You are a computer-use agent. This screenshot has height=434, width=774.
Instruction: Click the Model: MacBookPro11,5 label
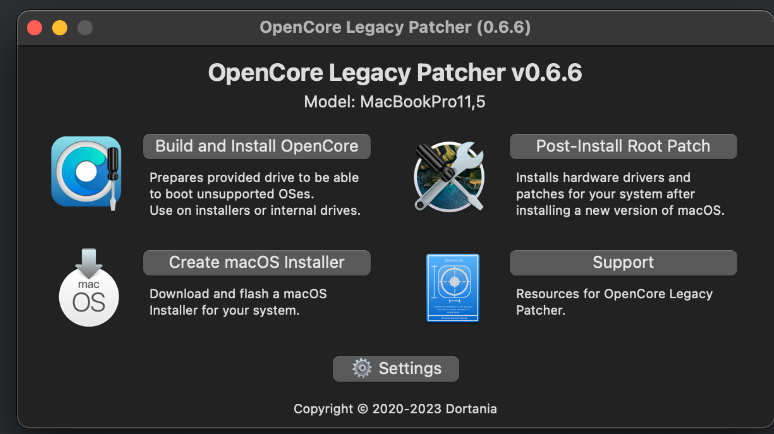tap(394, 103)
